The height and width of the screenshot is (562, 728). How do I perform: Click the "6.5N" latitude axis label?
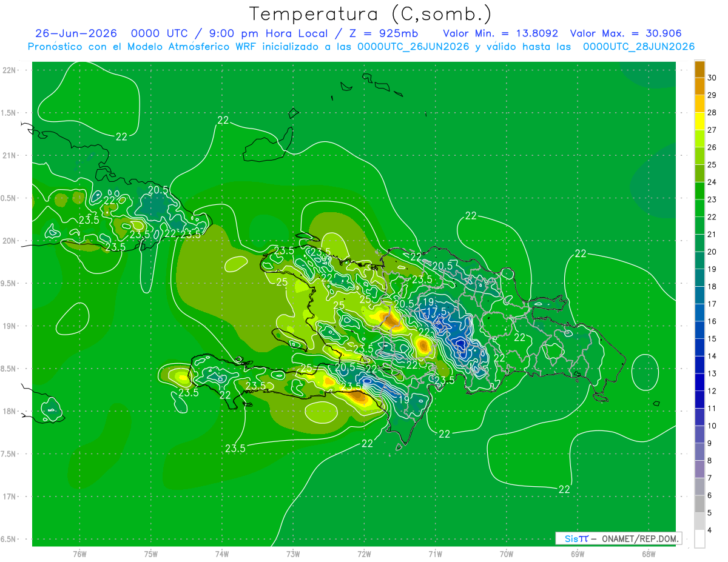pyautogui.click(x=8, y=539)
